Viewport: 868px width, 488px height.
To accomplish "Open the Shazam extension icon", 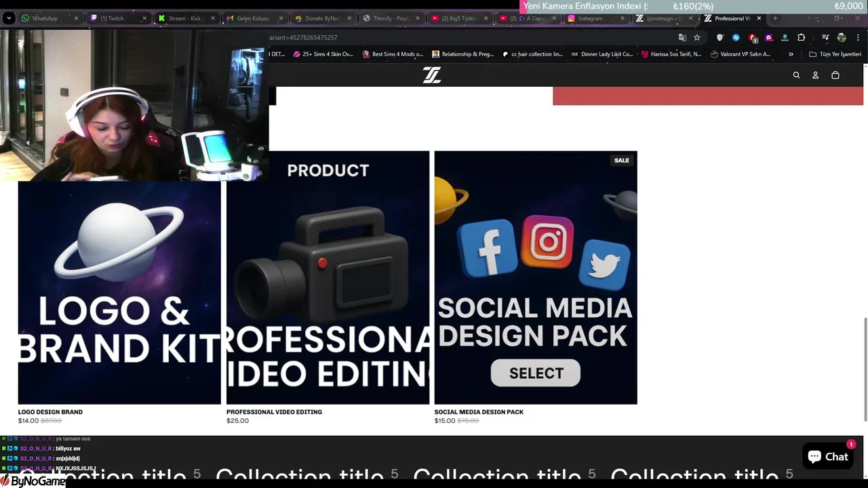I will pos(736,37).
